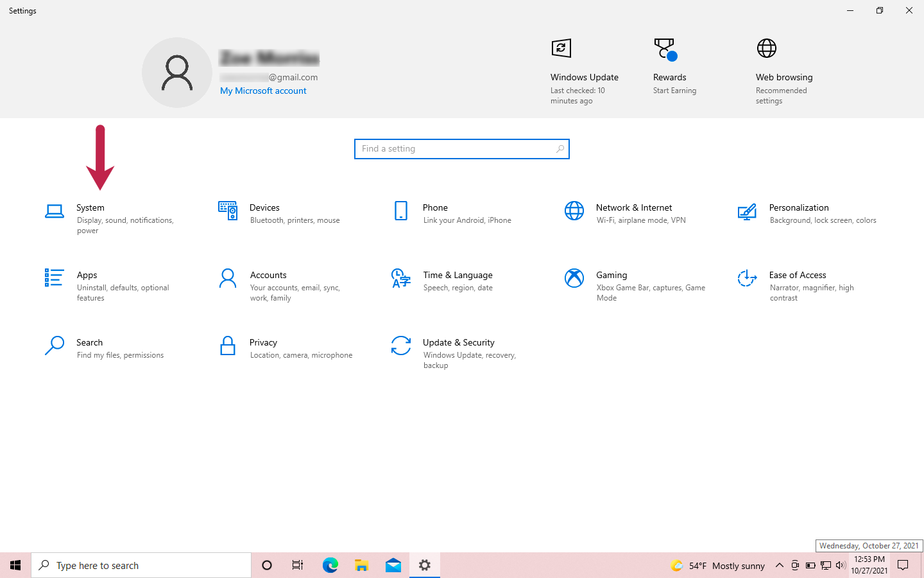Click 'Display, sound, notifications, power' text
The image size is (924, 578).
tap(125, 225)
